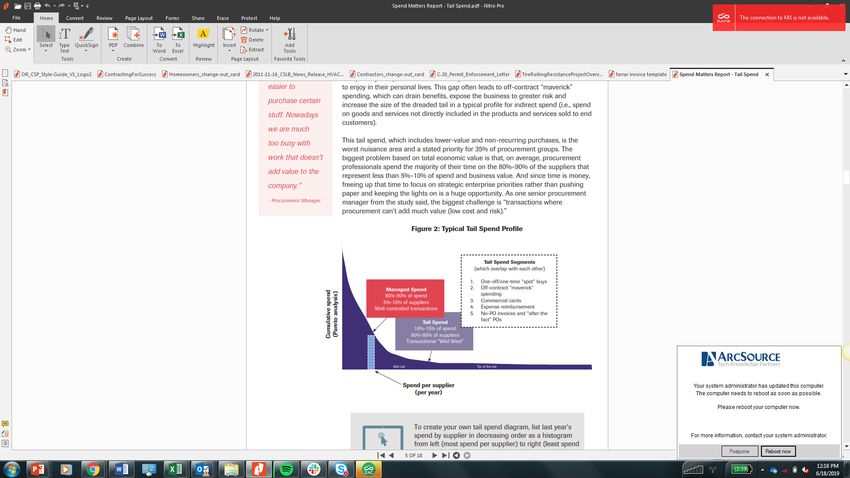This screenshot has width=850, height=478.
Task: Open Excel from the taskbar
Action: pos(175,469)
